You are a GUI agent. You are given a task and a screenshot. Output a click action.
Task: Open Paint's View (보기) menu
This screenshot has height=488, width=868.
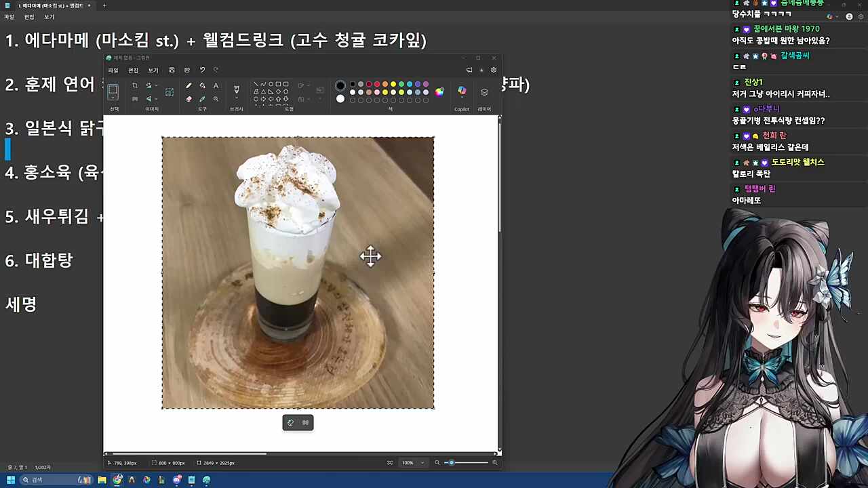click(153, 70)
